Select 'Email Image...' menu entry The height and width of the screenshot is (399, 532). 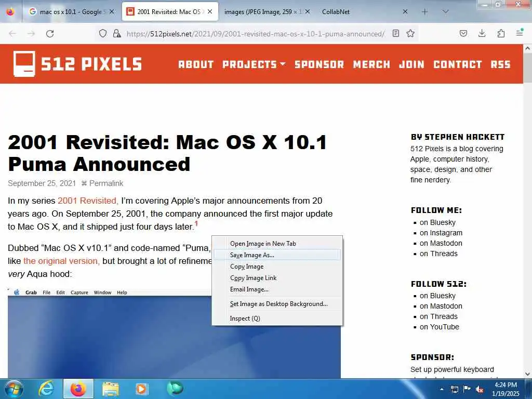tap(277, 289)
